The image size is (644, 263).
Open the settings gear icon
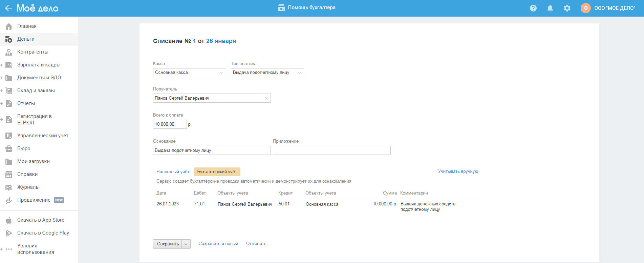[567, 8]
